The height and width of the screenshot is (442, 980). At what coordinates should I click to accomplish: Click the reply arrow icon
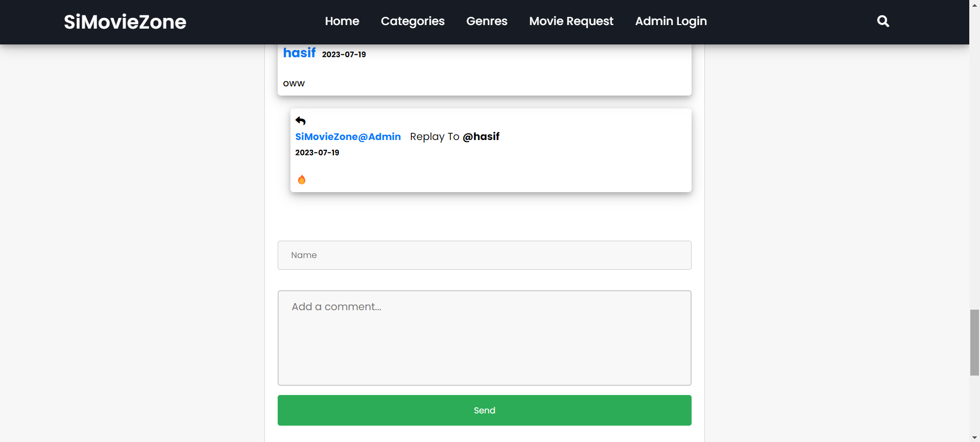(x=301, y=121)
